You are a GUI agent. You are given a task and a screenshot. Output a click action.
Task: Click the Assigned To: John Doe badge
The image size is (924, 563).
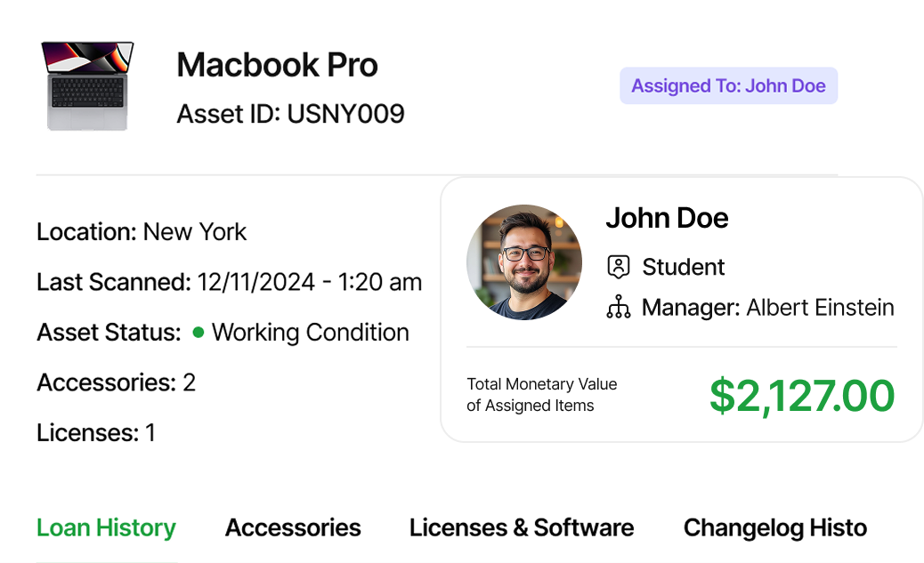point(728,86)
